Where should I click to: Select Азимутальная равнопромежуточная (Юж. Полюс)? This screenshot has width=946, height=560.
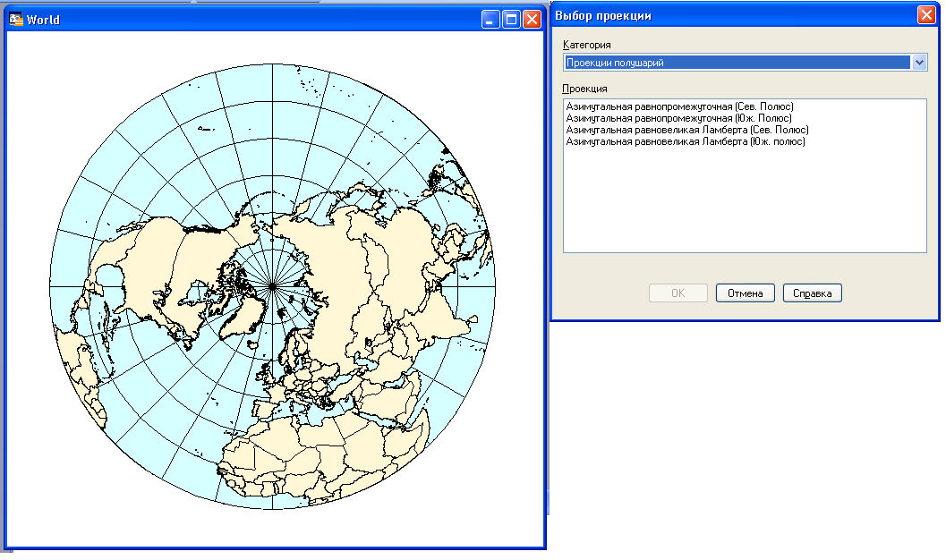point(678,118)
